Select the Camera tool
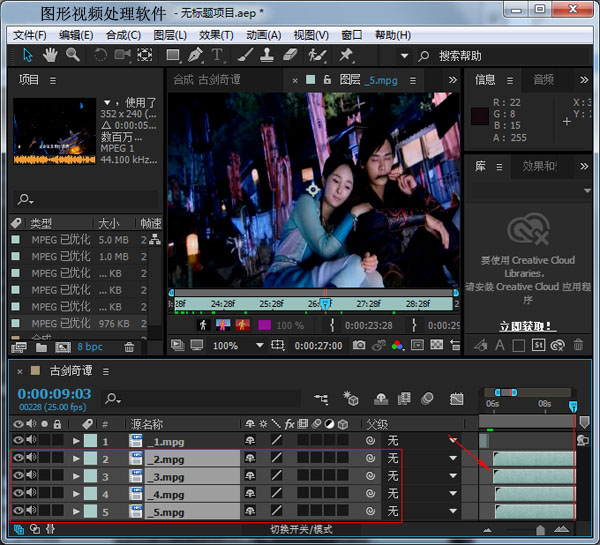The image size is (600, 545). pyautogui.click(x=122, y=55)
